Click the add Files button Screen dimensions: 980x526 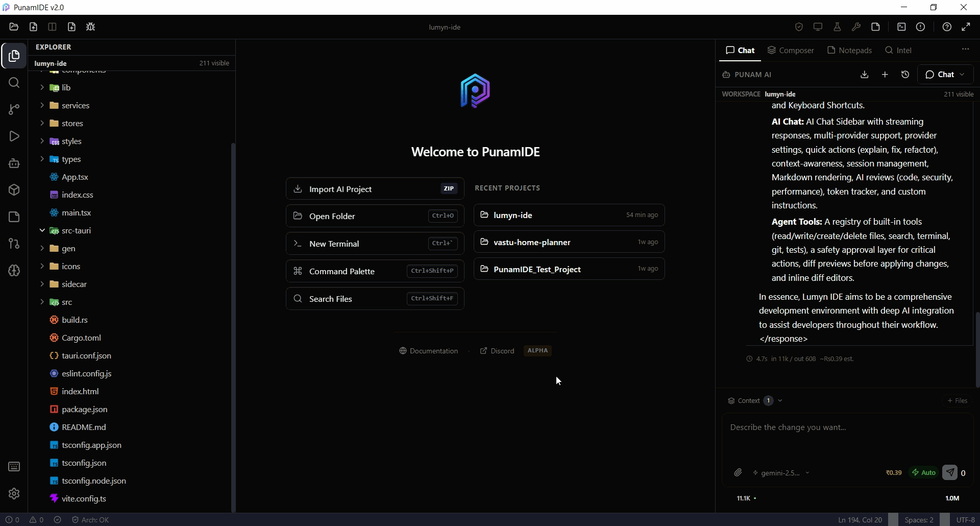(957, 401)
